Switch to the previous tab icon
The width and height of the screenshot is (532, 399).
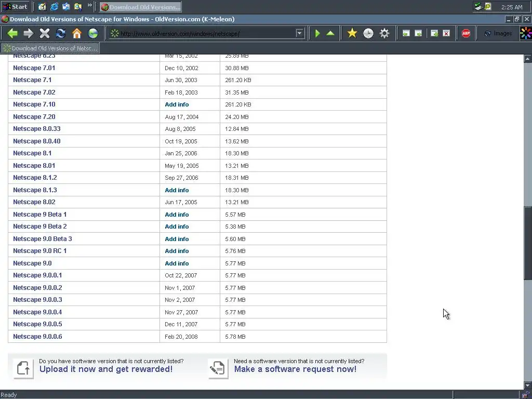click(406, 33)
